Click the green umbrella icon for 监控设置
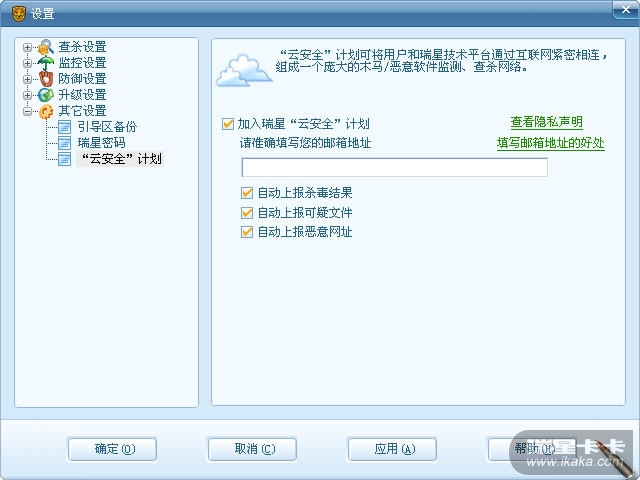Image resolution: width=640 pixels, height=480 pixels. point(46,63)
